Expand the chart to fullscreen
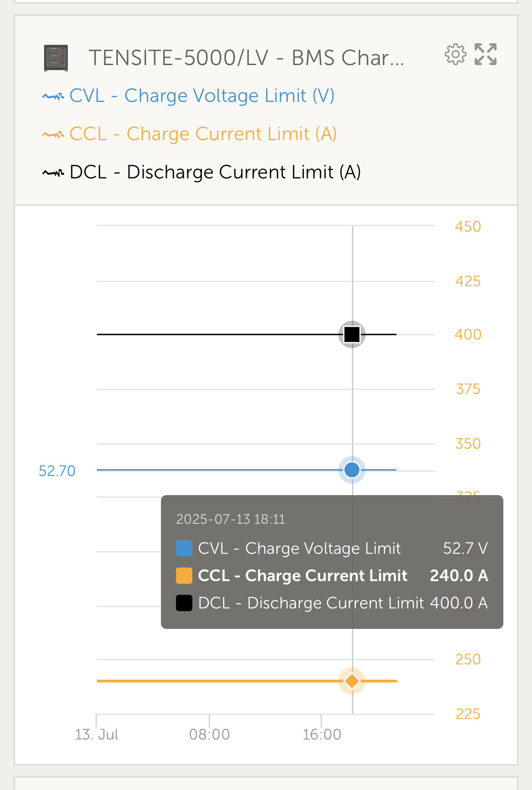 pos(486,55)
